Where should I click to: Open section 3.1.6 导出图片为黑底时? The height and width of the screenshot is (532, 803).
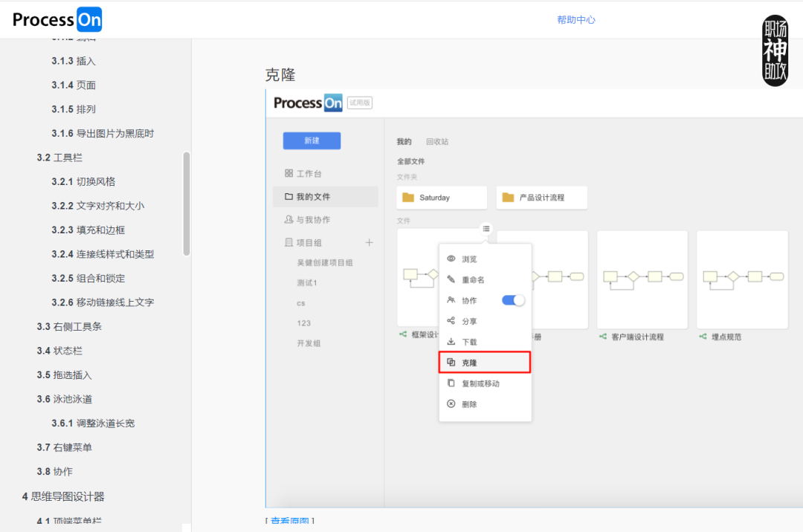click(x=103, y=134)
